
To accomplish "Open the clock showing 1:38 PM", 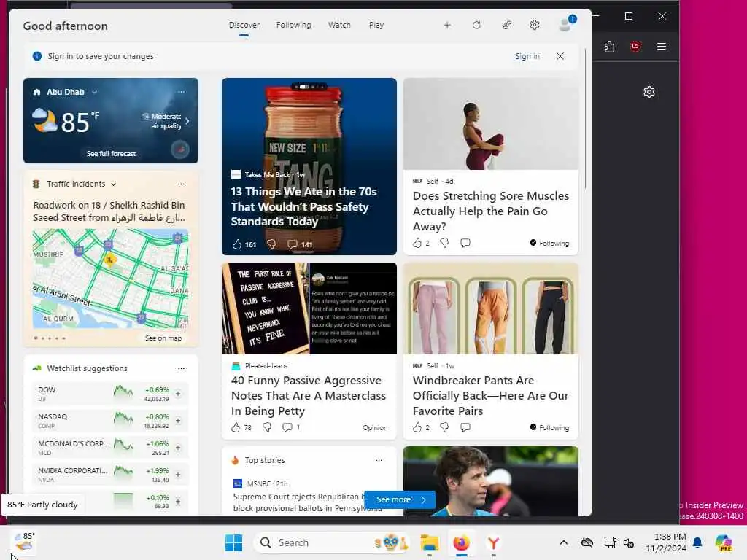I will pos(665,542).
